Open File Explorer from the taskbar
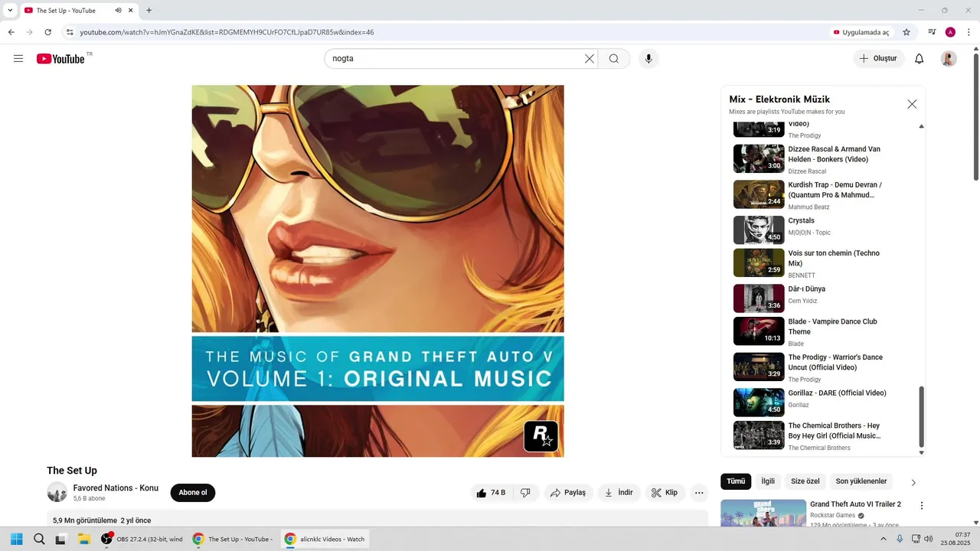 coord(83,539)
